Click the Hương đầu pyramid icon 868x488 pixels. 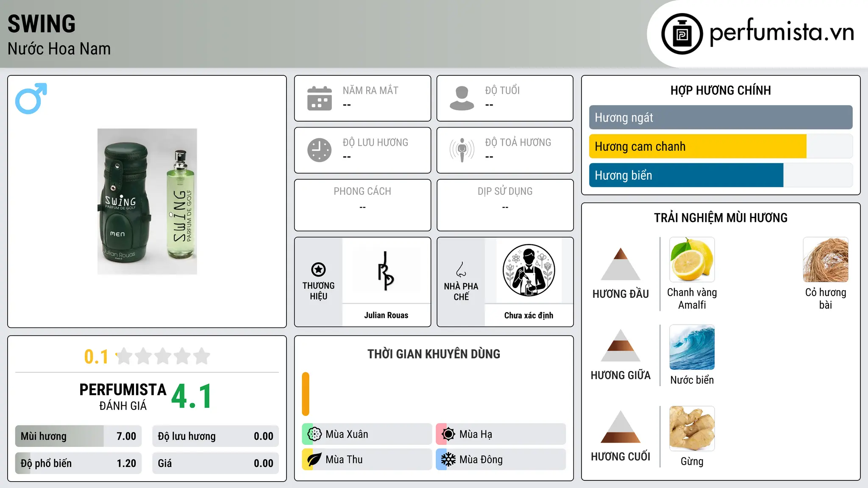(621, 264)
